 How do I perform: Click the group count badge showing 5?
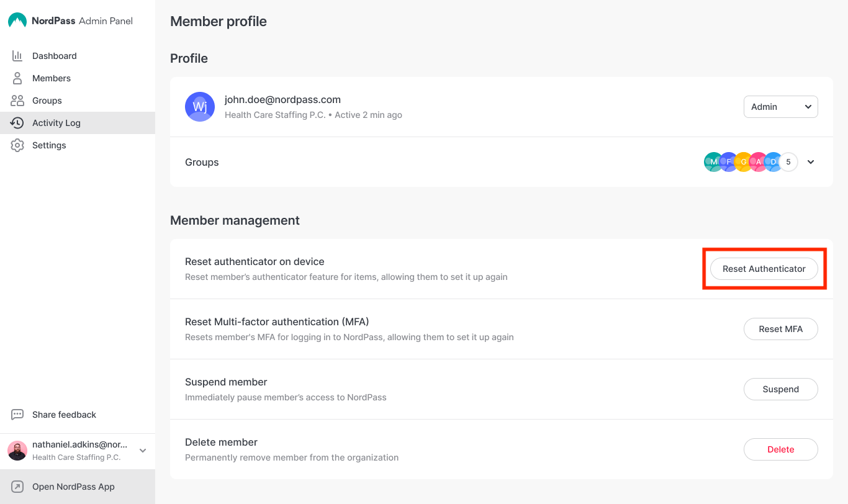(788, 162)
